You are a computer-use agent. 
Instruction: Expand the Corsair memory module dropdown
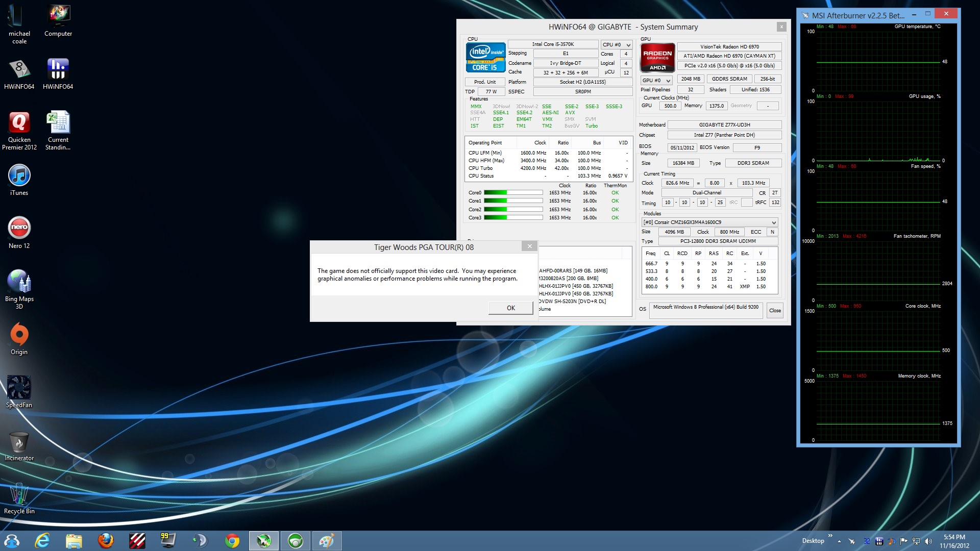709,222
